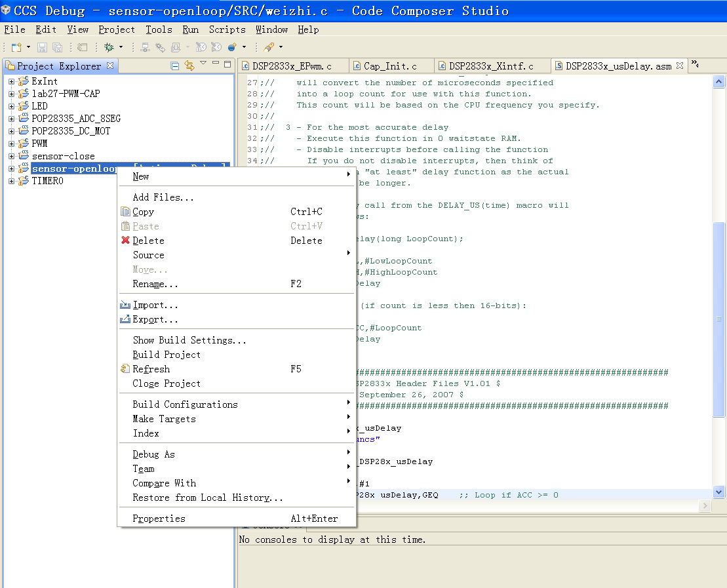Click the Save toolbar icon
Screen dimensions: 727x588
pos(42,47)
